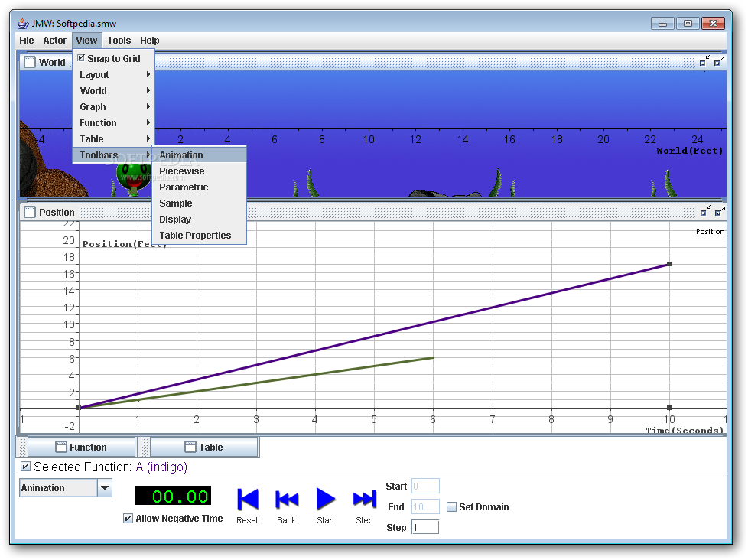Image resolution: width=748 pixels, height=560 pixels.
Task: Choose Piecewise from the Toolbars submenu
Action: 199,171
